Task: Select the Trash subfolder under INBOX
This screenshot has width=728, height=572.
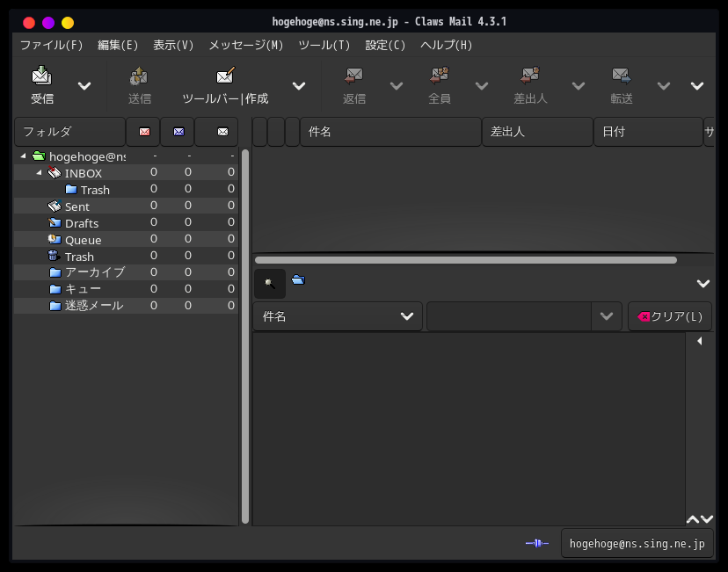Action: pos(126,189)
